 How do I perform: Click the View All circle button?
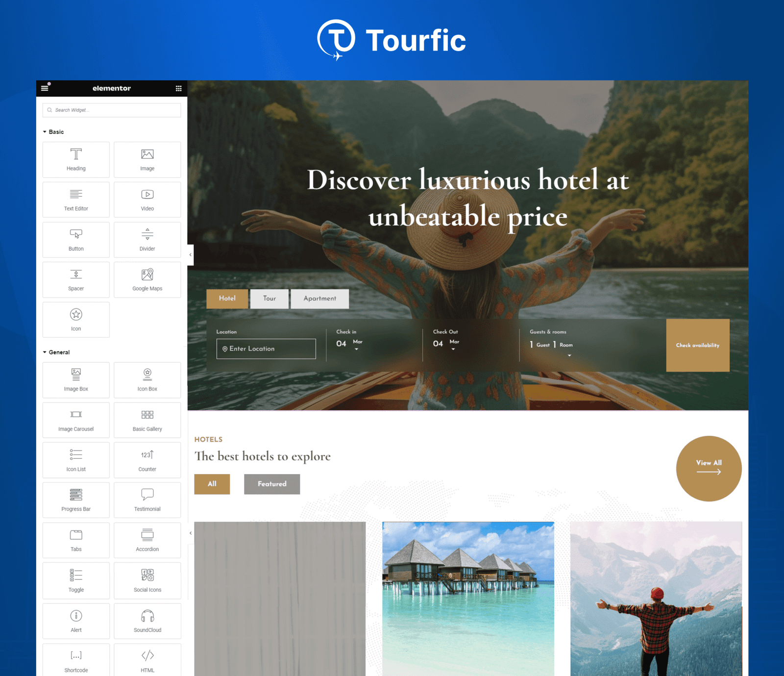(709, 469)
